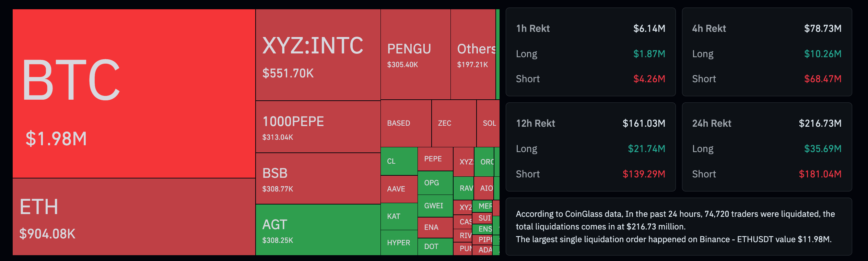Open the XYZ:INTC heatmap block
The width and height of the screenshot is (868, 261).
(x=318, y=55)
